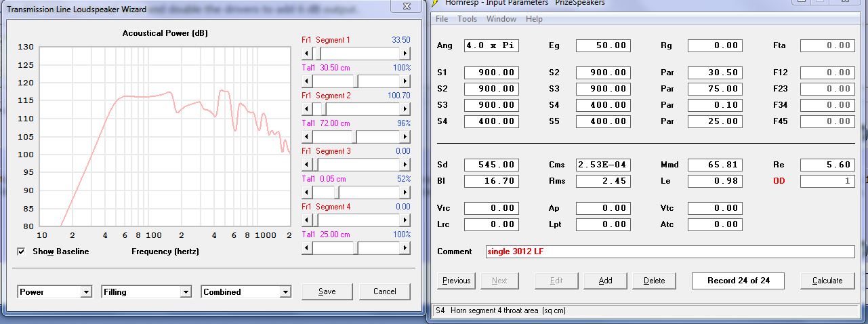Click the left arrow of Fr1 Segment 2 slider
Image resolution: width=868 pixels, height=324 pixels.
click(306, 108)
